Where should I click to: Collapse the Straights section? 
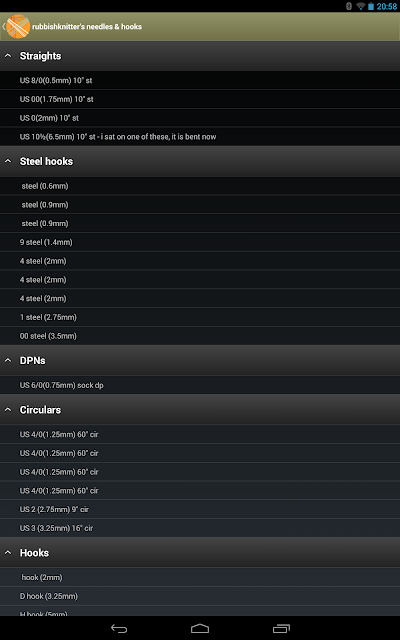pos(200,56)
